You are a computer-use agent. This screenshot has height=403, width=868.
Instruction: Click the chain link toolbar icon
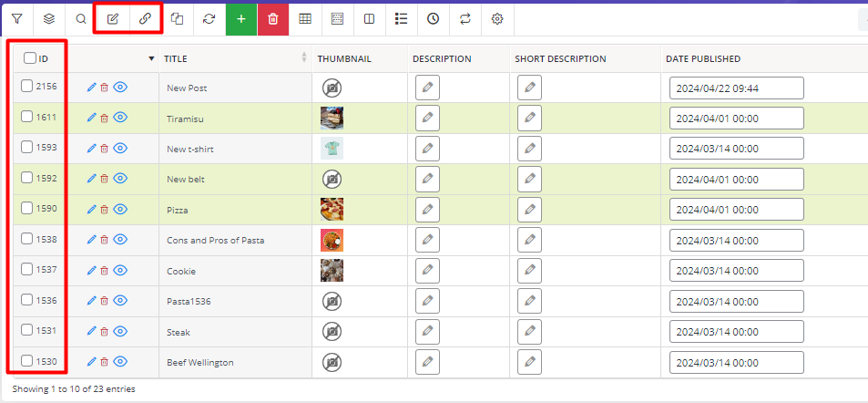click(145, 19)
